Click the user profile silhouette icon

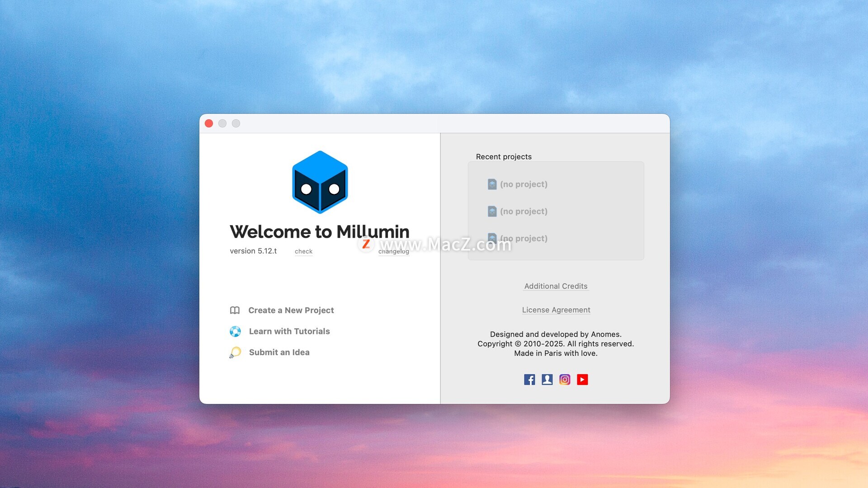point(547,380)
